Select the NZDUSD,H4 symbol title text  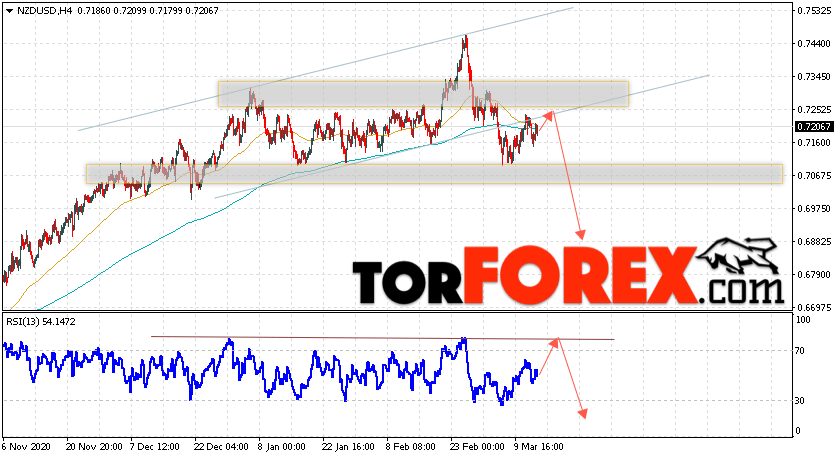click(45, 11)
